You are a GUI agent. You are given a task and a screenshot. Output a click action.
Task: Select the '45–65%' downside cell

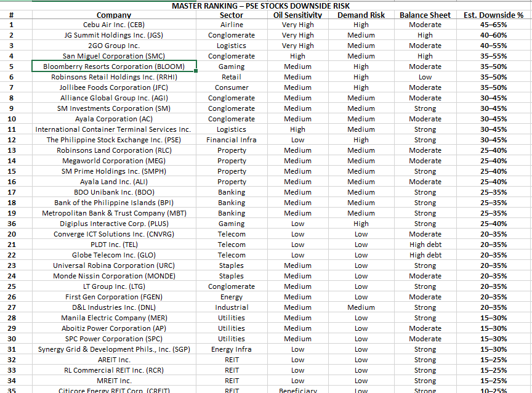(x=494, y=25)
